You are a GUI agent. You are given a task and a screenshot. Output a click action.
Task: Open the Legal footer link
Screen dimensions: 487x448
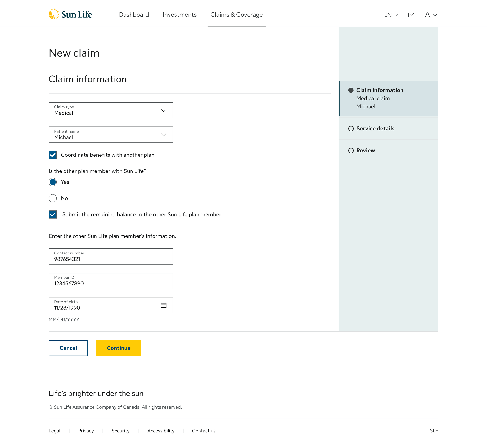(55, 431)
